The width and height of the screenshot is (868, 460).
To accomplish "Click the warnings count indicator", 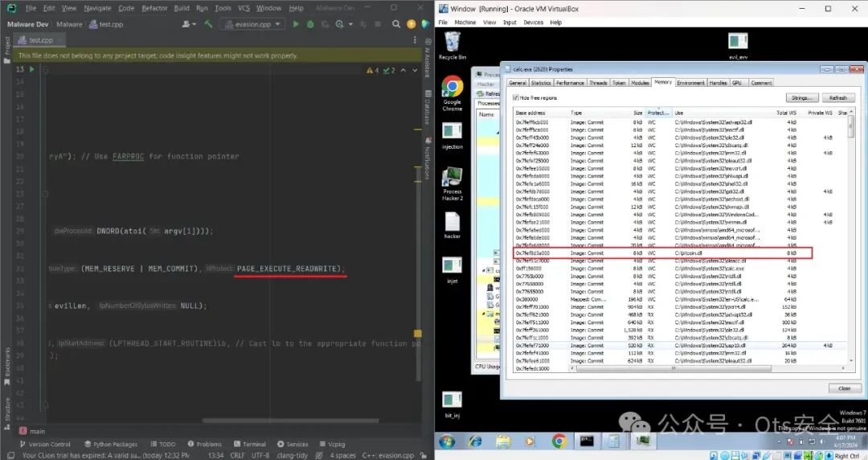I will click(x=373, y=71).
